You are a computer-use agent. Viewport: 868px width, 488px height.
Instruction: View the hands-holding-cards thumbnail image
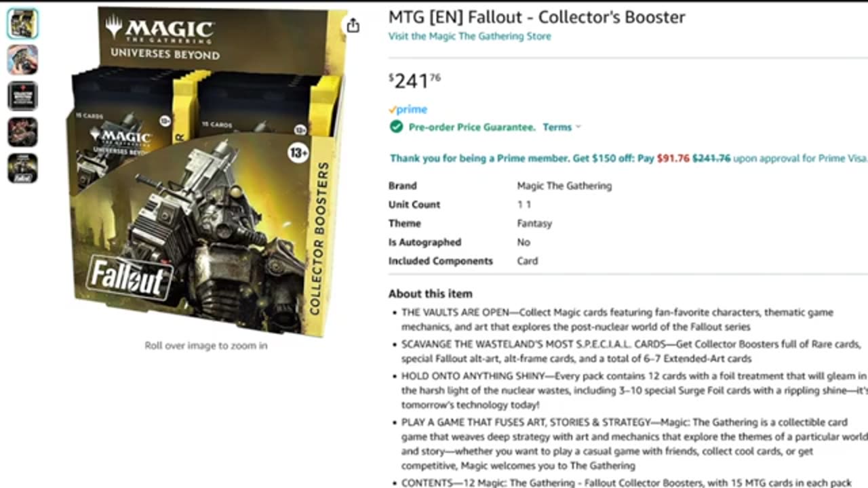tap(22, 60)
